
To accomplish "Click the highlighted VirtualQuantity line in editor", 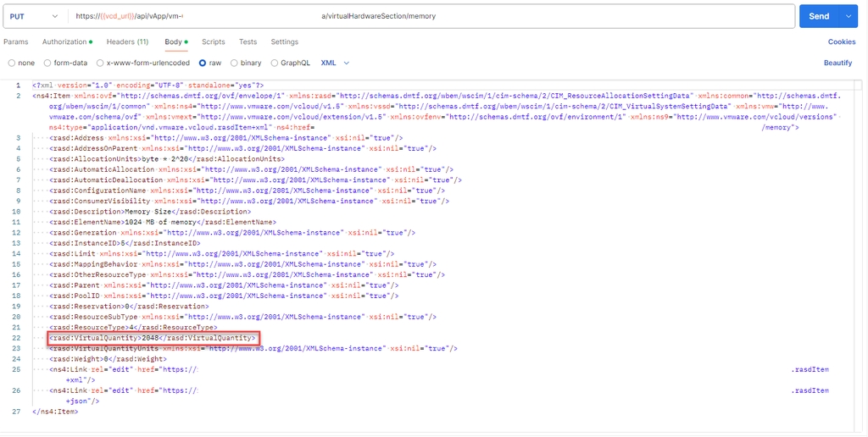I will tap(153, 338).
